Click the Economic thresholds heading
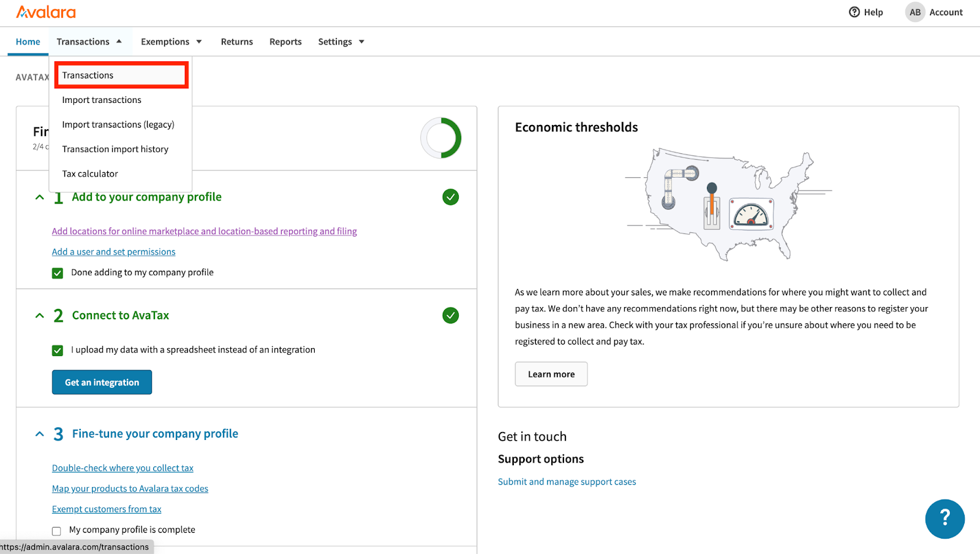 tap(576, 127)
